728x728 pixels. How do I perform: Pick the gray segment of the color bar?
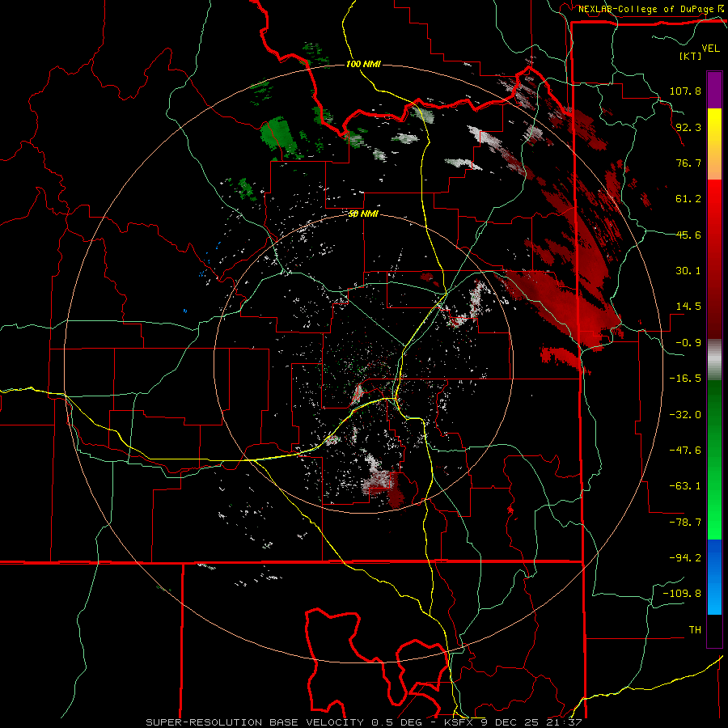pyautogui.click(x=714, y=359)
